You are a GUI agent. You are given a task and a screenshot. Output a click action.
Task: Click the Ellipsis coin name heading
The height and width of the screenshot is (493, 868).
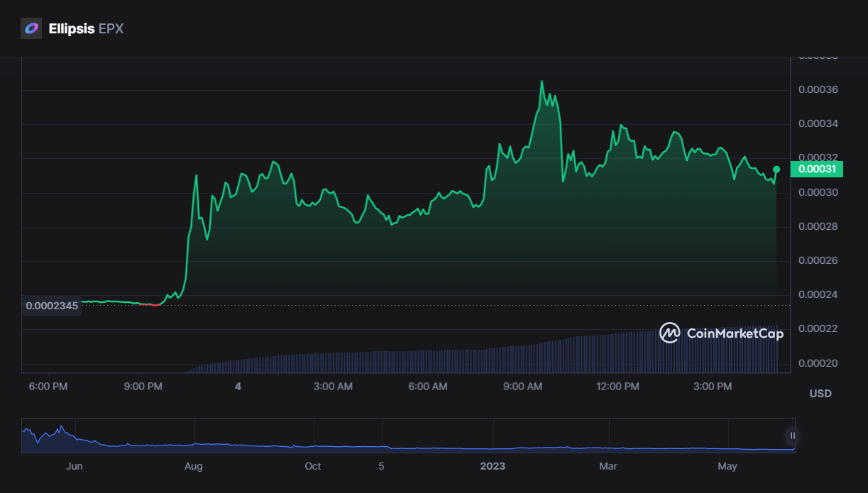click(x=72, y=29)
